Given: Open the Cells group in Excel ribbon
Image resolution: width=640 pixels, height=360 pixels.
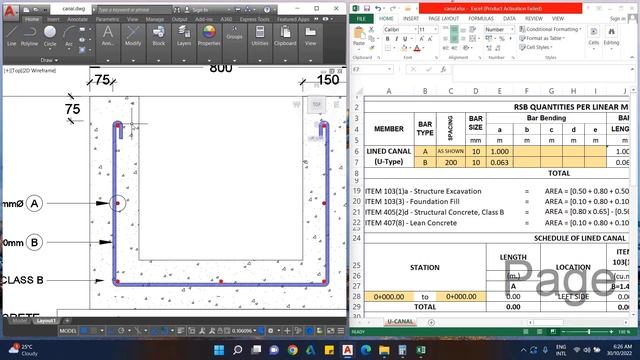Looking at the screenshot, I should pos(593,36).
